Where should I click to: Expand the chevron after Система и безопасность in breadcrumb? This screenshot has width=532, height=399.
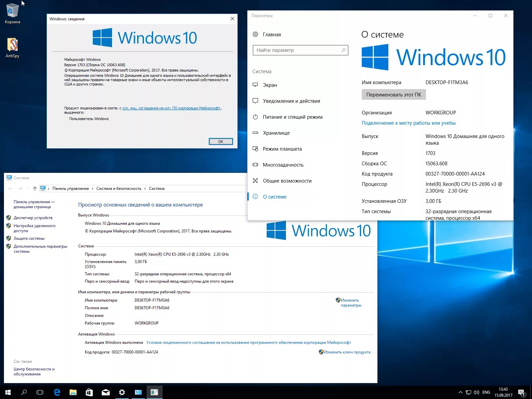tap(145, 189)
